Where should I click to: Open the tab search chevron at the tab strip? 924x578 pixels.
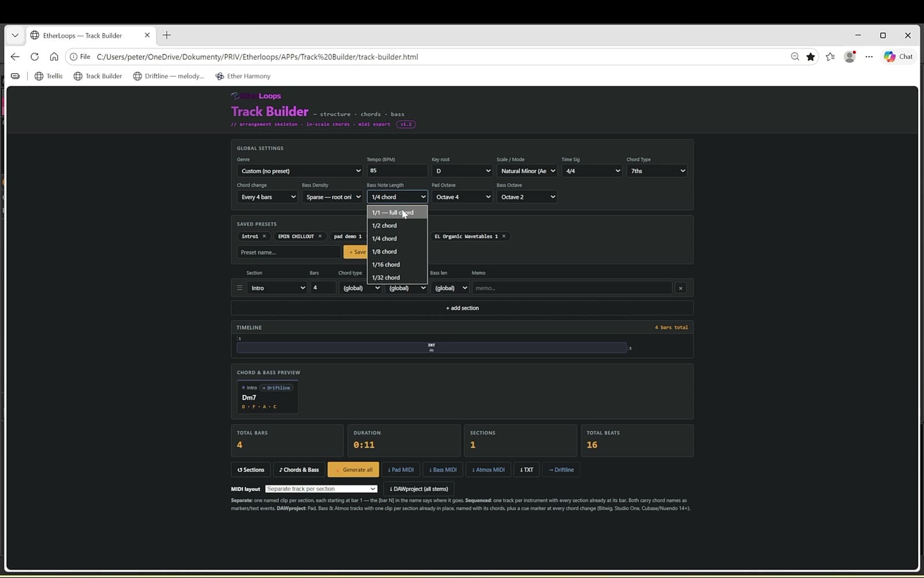click(x=15, y=35)
